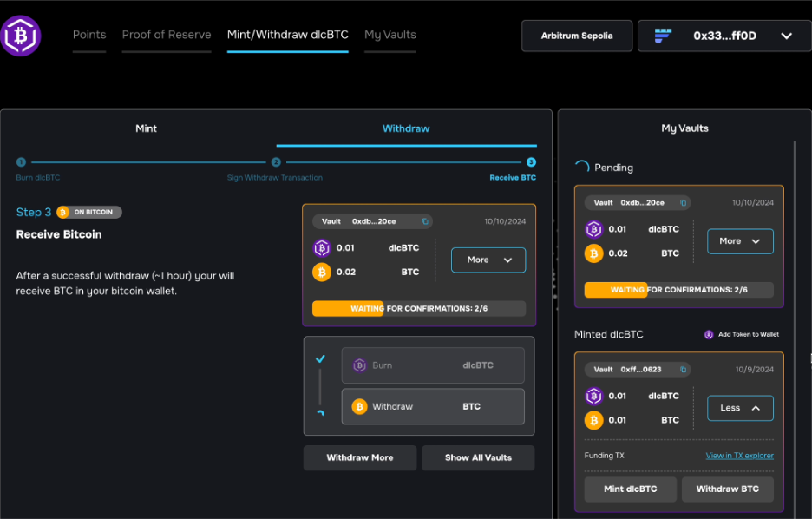The height and width of the screenshot is (519, 812).
Task: Expand More on the withdraw vault card
Action: coord(488,260)
